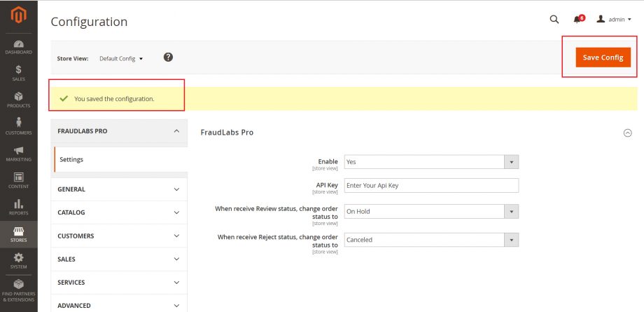
Task: Open the notifications bell icon
Action: (578, 20)
